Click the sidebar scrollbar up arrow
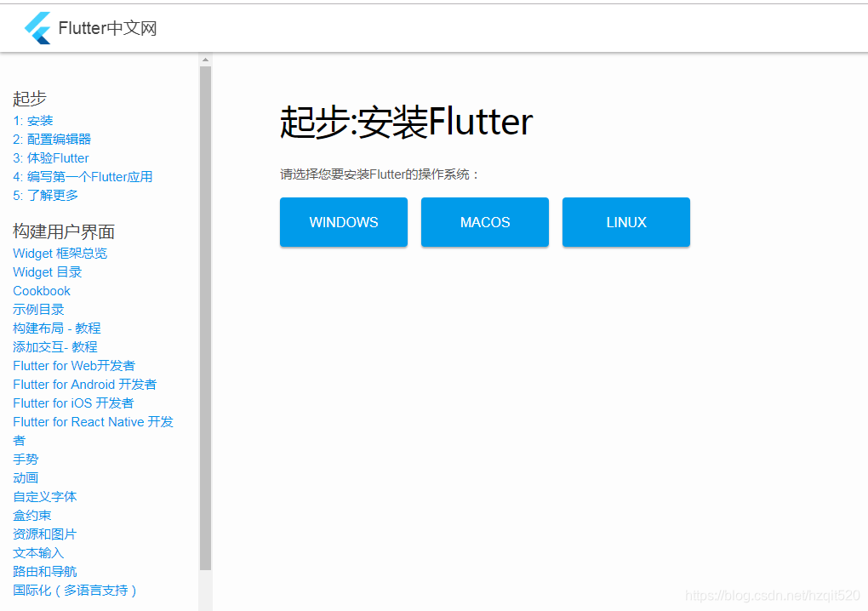This screenshot has height=611, width=868. point(205,60)
